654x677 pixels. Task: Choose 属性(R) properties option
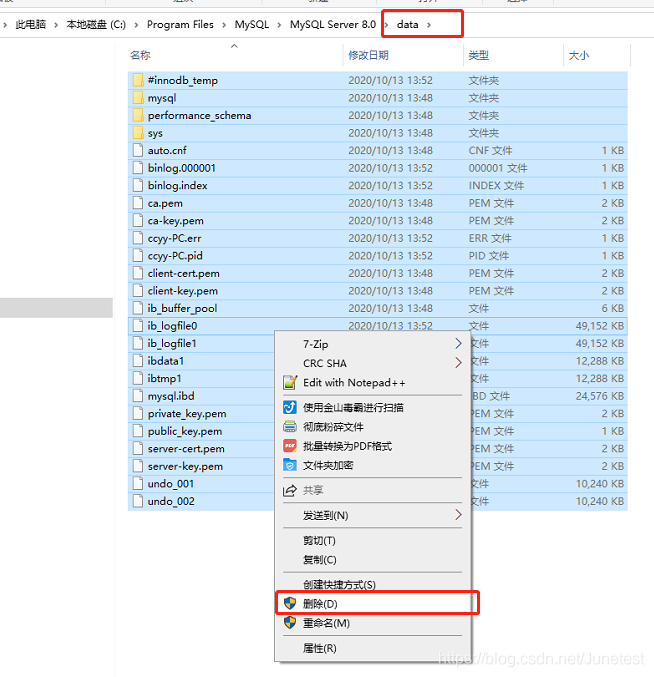click(373, 648)
